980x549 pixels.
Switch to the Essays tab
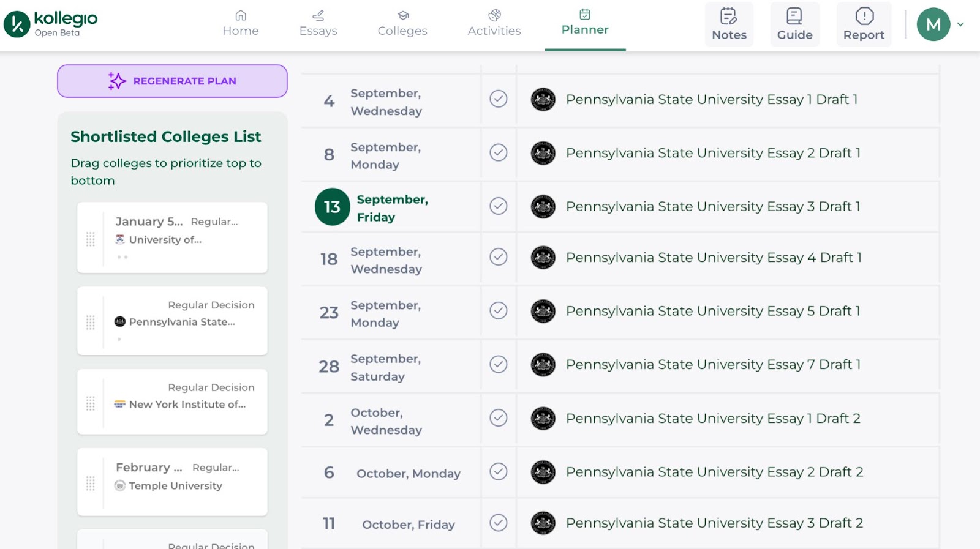(x=318, y=23)
